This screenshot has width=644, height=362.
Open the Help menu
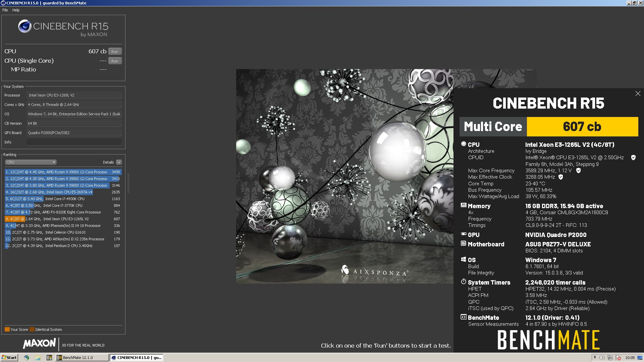(x=16, y=10)
